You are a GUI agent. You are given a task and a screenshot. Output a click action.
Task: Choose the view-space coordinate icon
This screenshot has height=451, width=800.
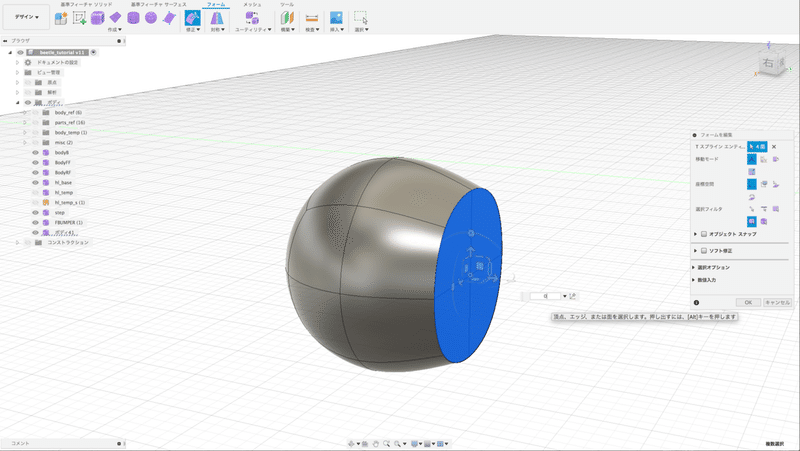pos(764,184)
